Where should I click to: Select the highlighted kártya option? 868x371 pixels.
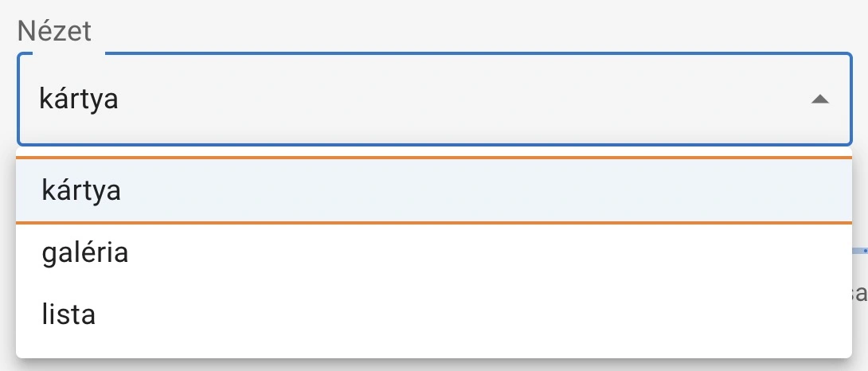click(x=82, y=191)
